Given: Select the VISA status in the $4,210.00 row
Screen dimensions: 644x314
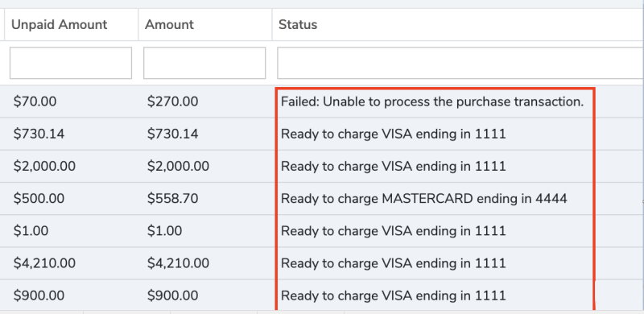Looking at the screenshot, I should 394,263.
